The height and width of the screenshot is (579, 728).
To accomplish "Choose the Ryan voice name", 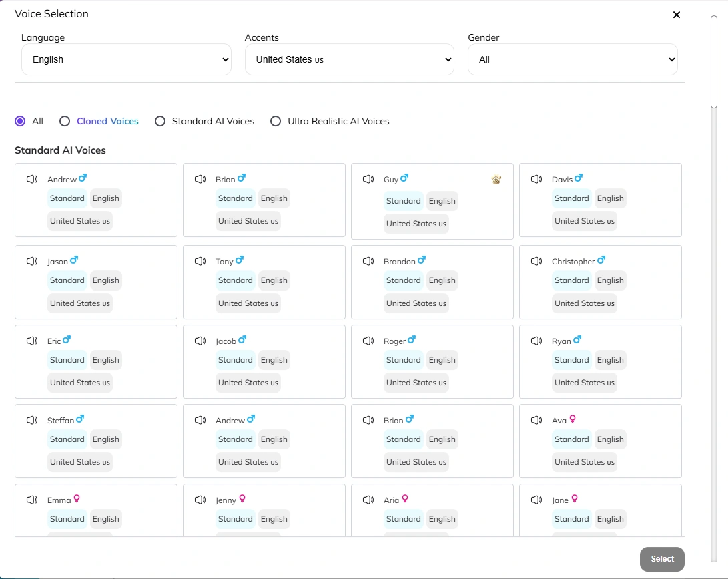I will click(561, 341).
